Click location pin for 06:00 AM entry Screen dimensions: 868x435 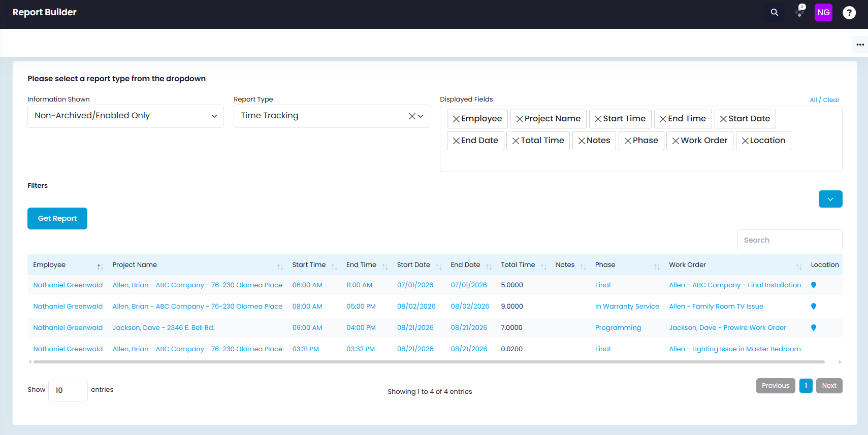coord(814,285)
